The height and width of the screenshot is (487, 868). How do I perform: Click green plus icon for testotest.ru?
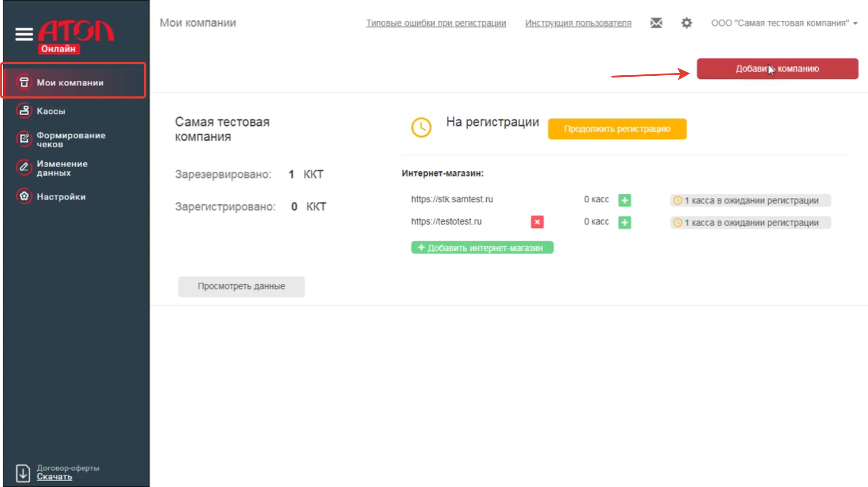[625, 222]
